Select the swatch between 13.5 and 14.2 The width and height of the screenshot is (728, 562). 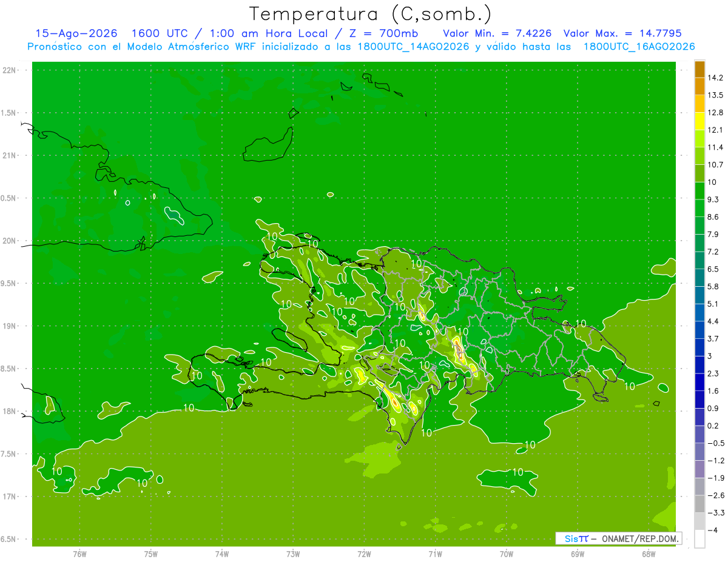[699, 86]
